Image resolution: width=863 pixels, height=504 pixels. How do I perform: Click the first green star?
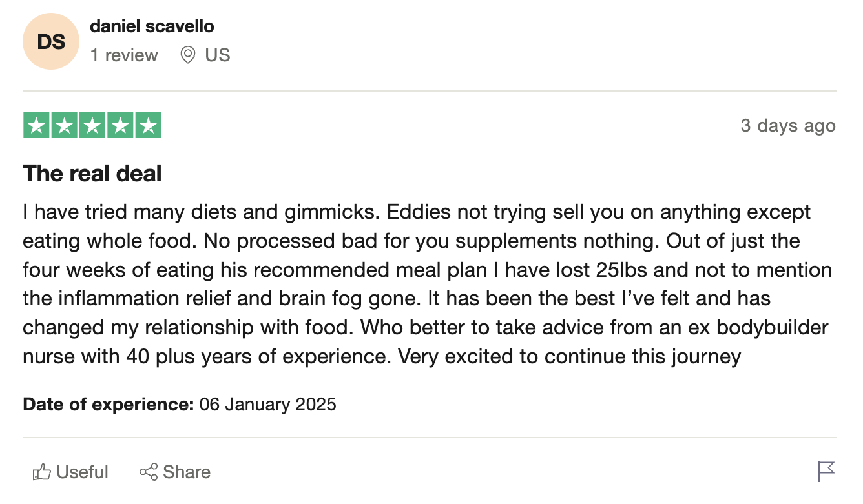[36, 126]
